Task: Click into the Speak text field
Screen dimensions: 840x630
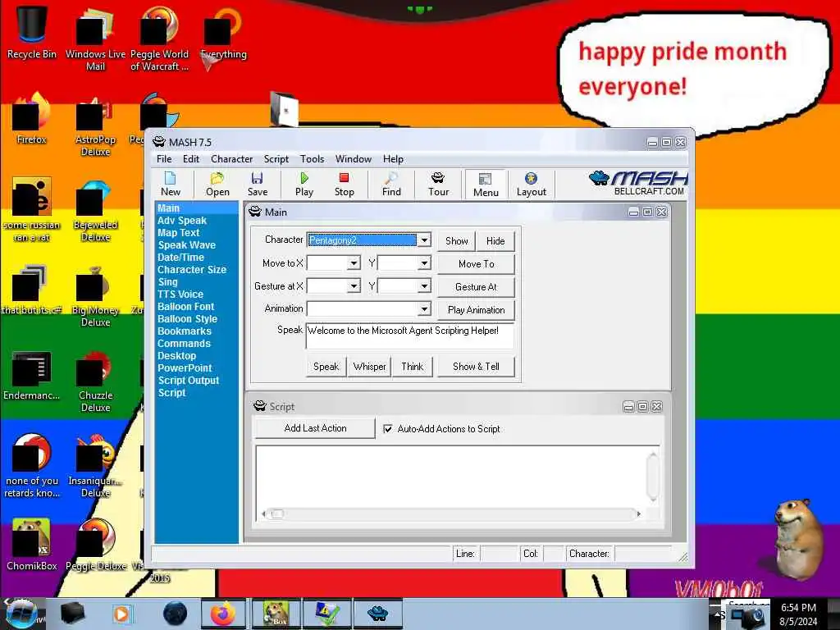Action: (x=410, y=336)
